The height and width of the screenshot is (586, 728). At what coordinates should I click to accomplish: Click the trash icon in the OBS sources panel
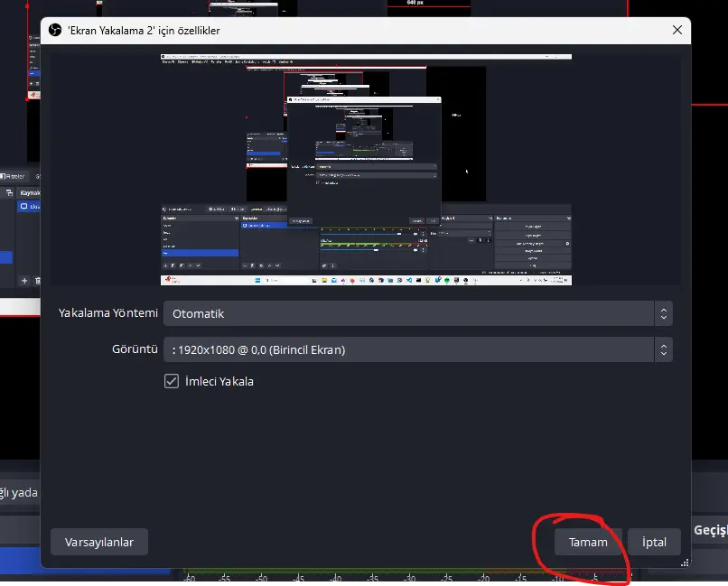(38, 281)
